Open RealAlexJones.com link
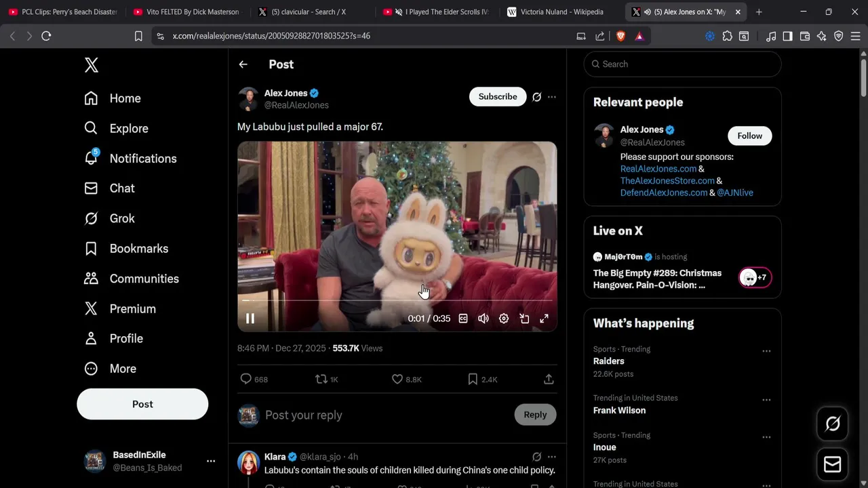Screen dimensions: 868x488 pos(658,169)
